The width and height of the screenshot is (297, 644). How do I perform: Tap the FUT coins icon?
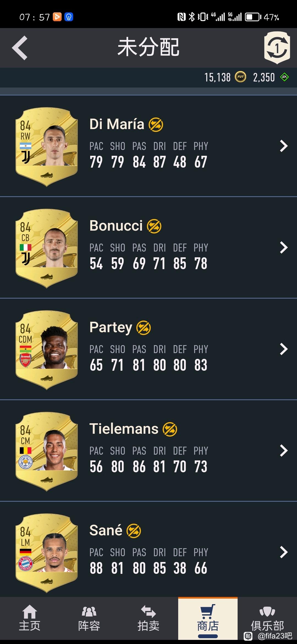pyautogui.click(x=241, y=77)
